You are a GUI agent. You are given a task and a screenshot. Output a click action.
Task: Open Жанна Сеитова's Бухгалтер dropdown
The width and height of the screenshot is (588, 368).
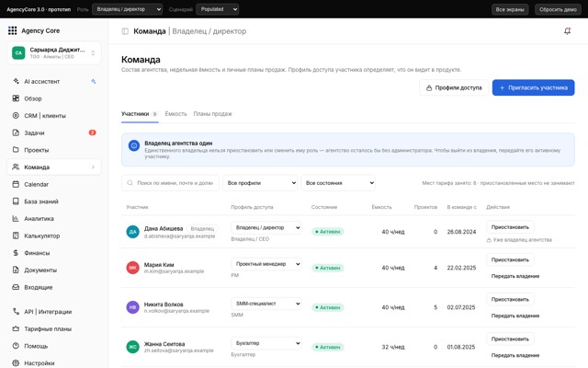click(x=266, y=343)
